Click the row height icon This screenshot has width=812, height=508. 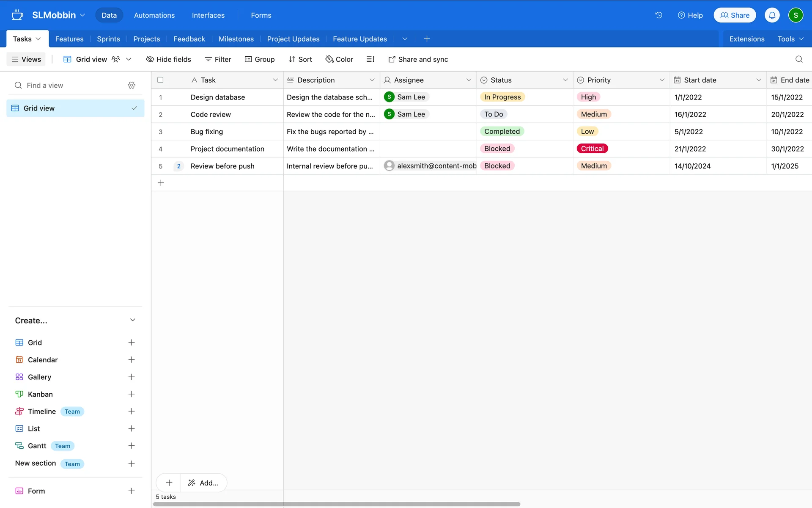tap(370, 59)
